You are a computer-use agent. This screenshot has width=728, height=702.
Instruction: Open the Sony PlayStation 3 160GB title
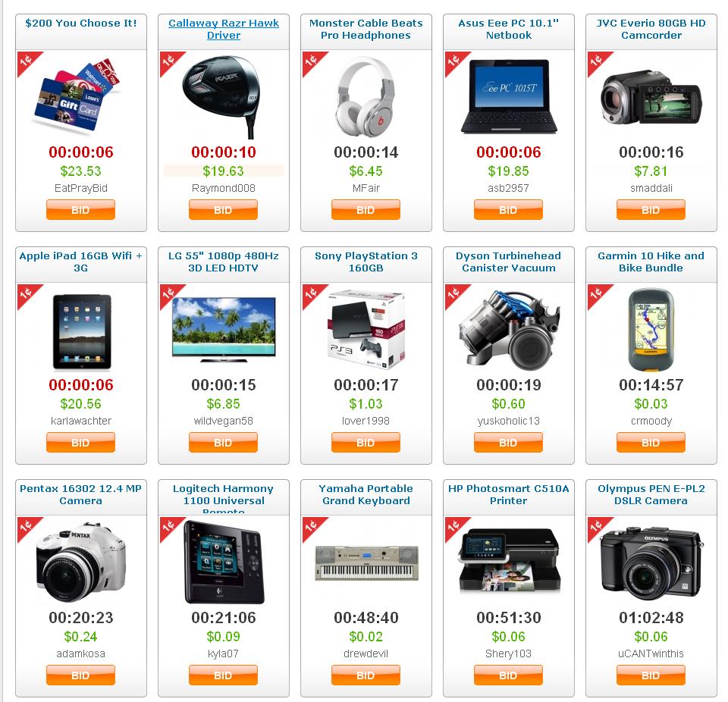[x=366, y=262]
